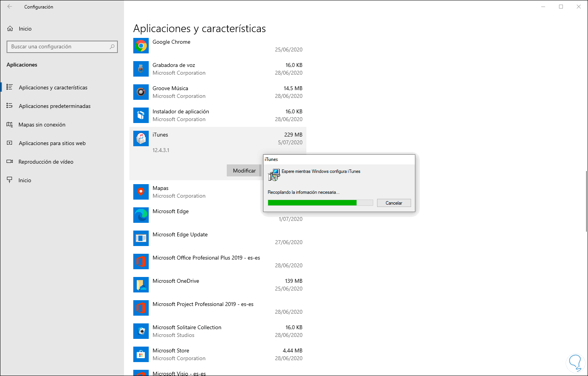Open Mapas sin conexión in the sidebar
Screen dimensions: 588x376
coord(62,125)
